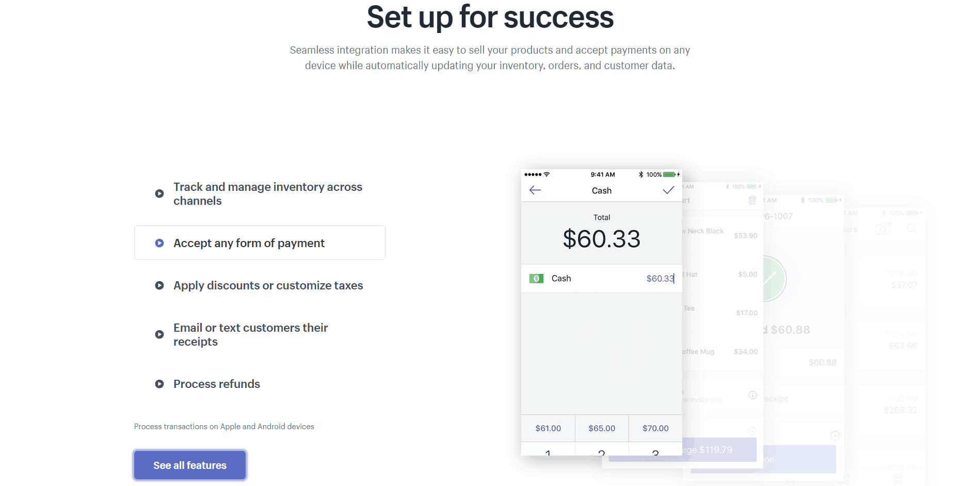Choose the $70.00 quick amount
Image resolution: width=980 pixels, height=486 pixels.
655,428
